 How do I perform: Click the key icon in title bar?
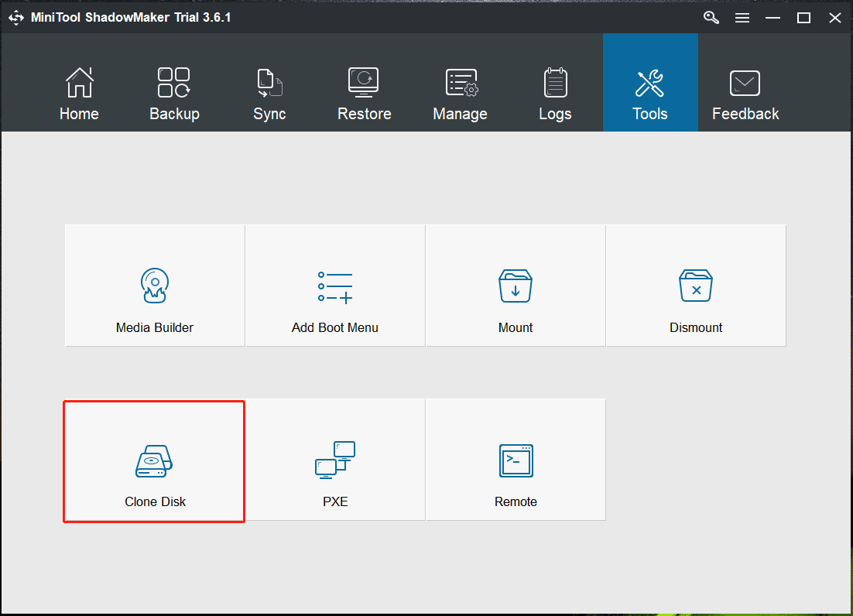click(x=711, y=17)
